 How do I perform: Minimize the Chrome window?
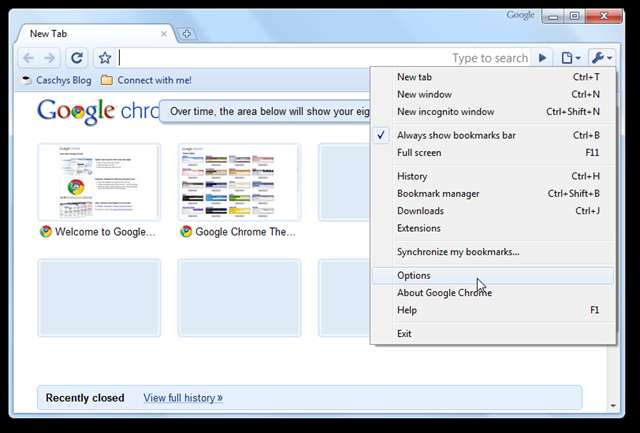[x=553, y=16]
